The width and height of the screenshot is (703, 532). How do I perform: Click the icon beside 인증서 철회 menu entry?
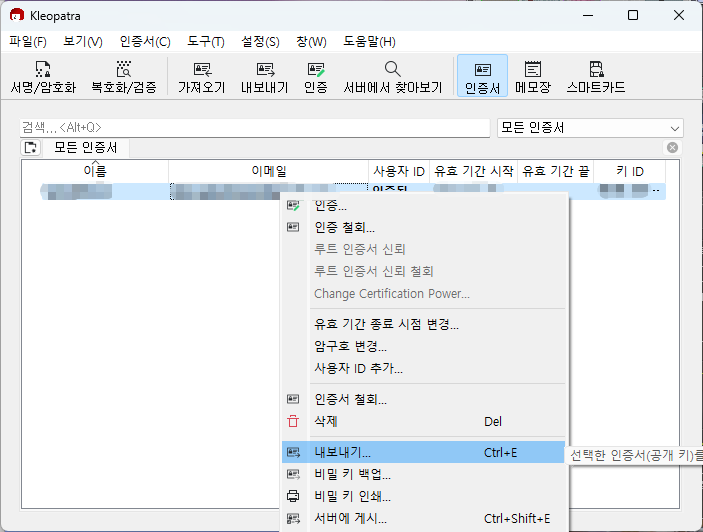(x=293, y=399)
